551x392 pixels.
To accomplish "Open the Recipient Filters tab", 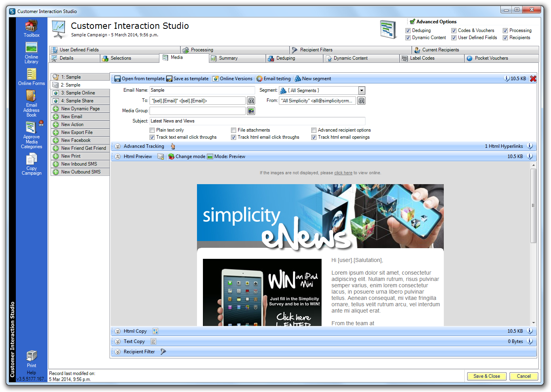I will point(351,50).
